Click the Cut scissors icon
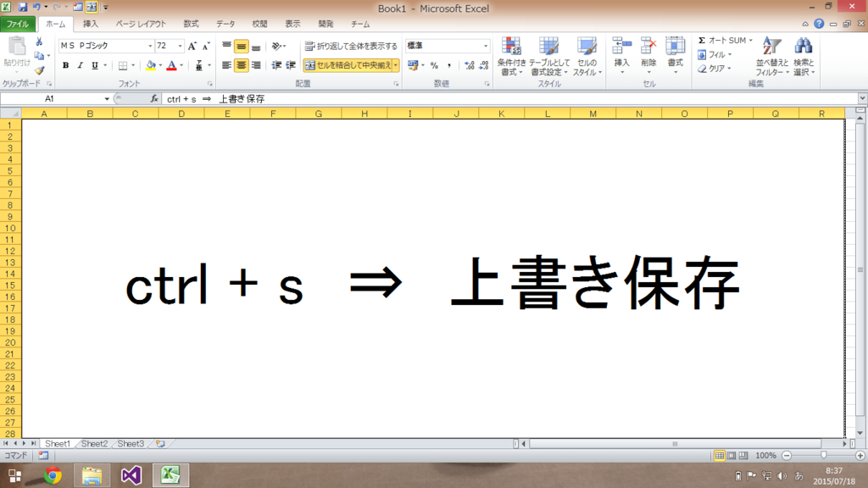The width and height of the screenshot is (868, 488). coord(39,42)
